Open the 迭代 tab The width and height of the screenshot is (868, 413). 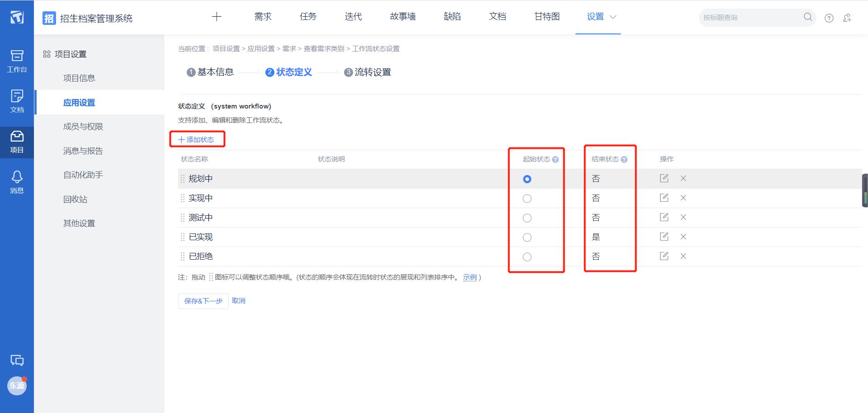click(354, 17)
